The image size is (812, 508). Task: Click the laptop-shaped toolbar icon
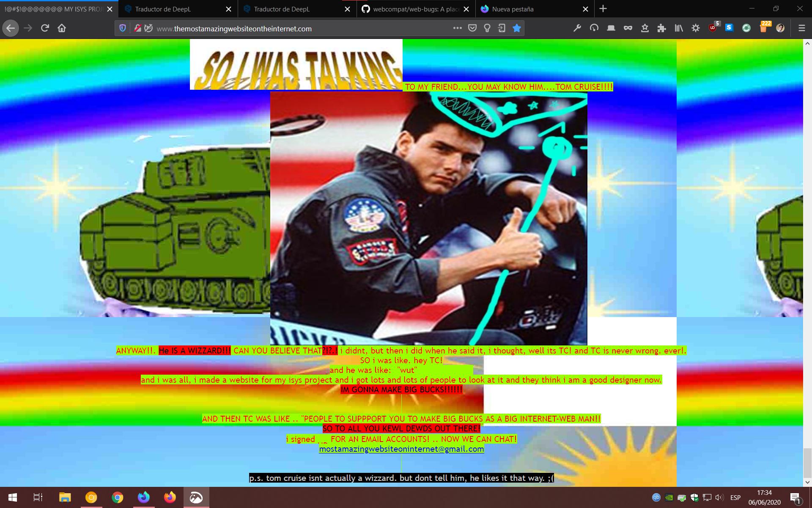point(611,28)
